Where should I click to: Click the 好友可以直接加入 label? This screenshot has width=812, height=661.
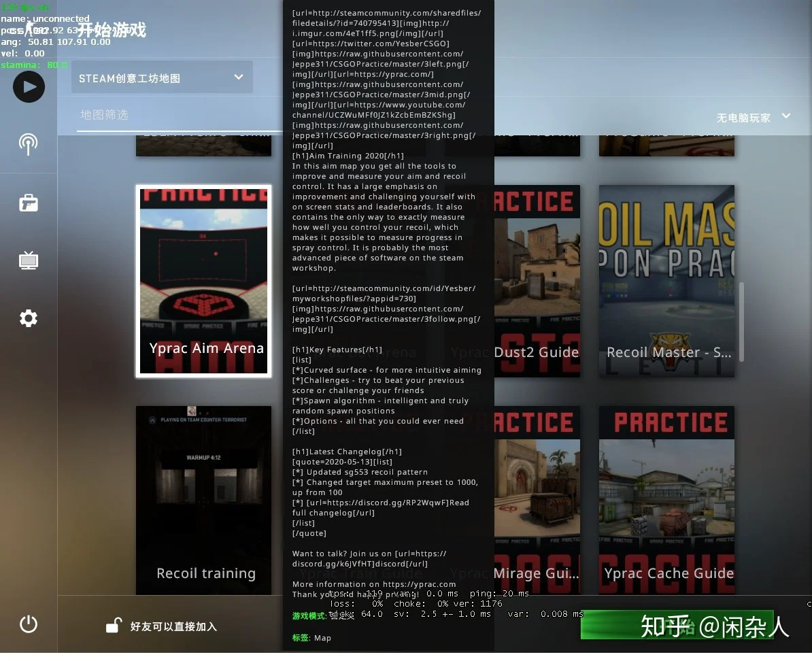tap(173, 626)
